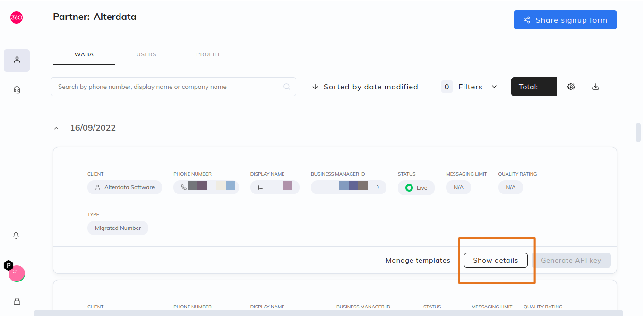Toggle the sorted by date modified order
Viewport: 644px width, 316px height.
coord(365,87)
